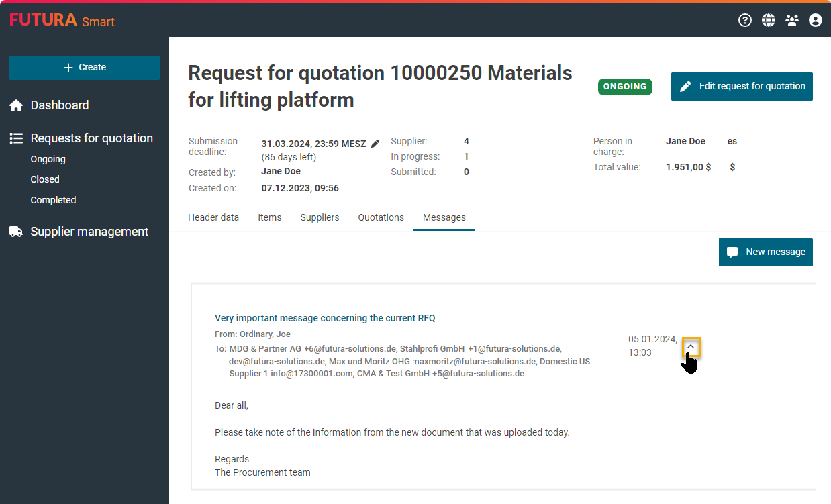Open the Items tab
Screen dimensions: 831x504
click(270, 217)
